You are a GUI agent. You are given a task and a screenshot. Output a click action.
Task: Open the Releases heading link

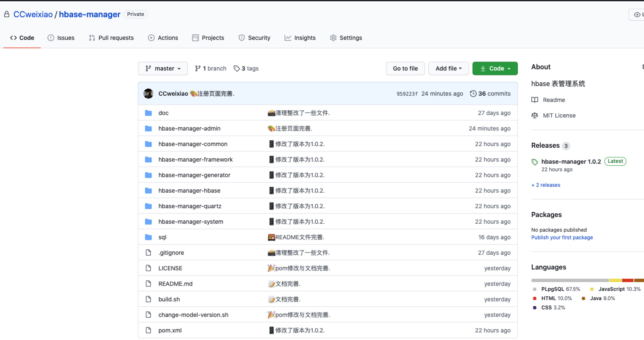[x=545, y=145]
